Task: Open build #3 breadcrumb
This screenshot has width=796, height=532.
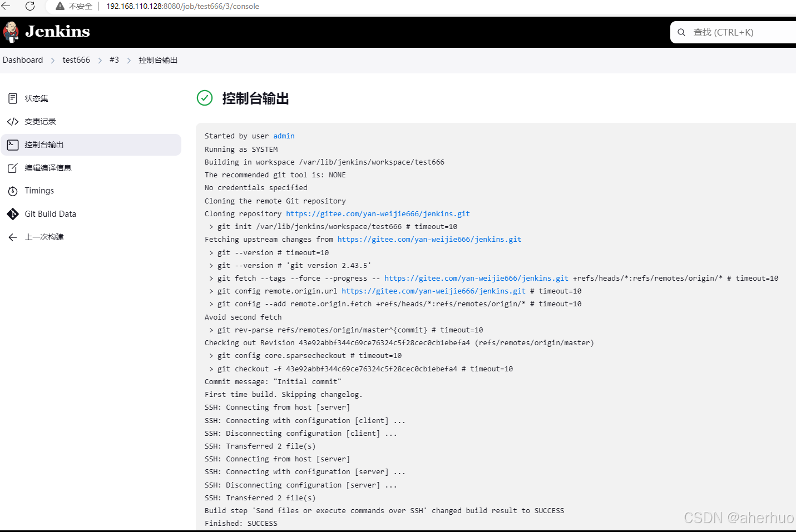Action: (114, 60)
